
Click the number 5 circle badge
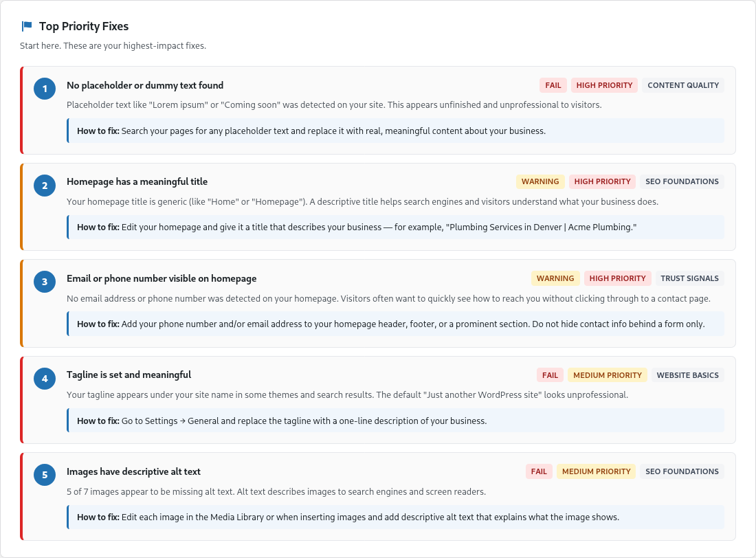pos(45,475)
